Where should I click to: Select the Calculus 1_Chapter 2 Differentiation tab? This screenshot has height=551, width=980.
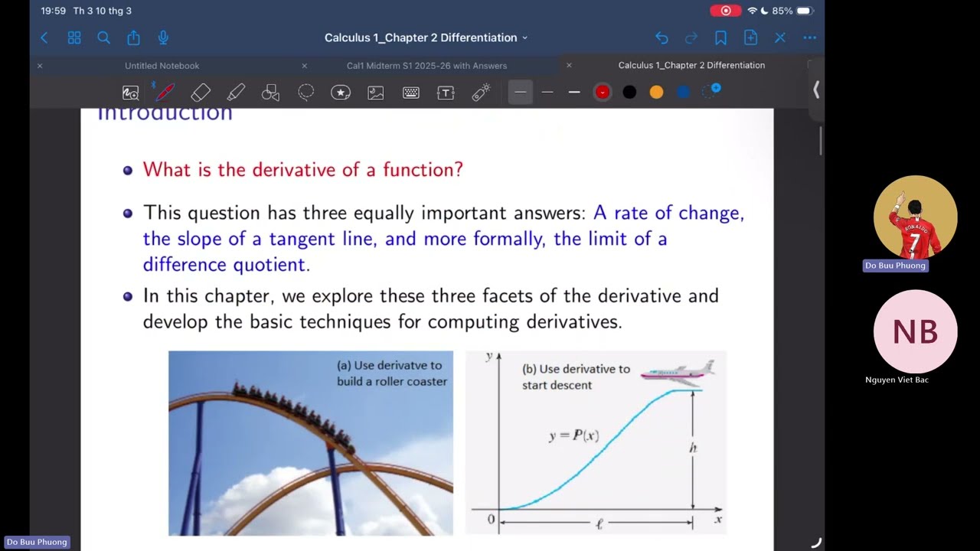pyautogui.click(x=691, y=66)
